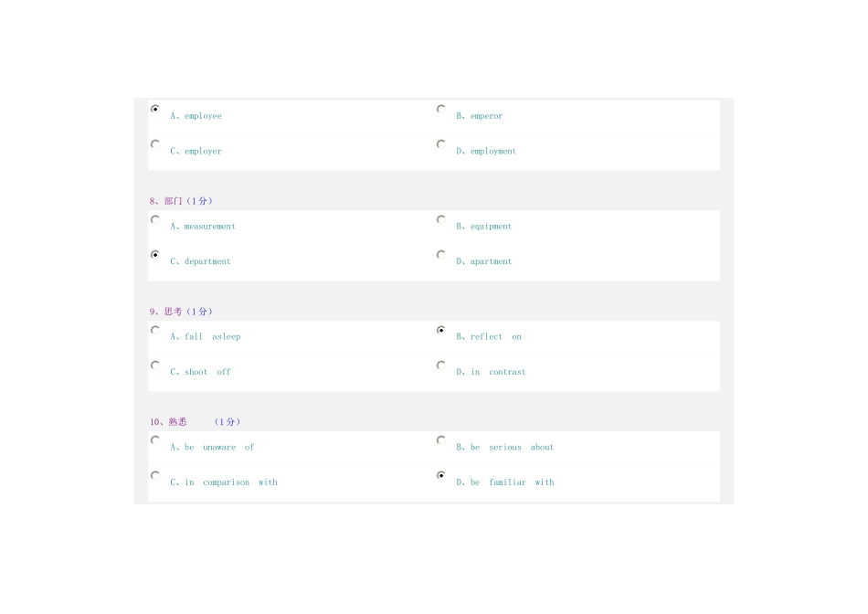Click question 8 heading 部门

pos(174,201)
